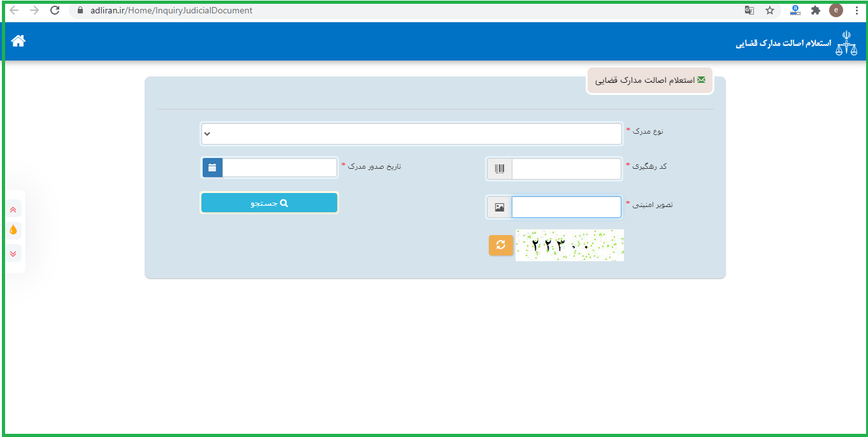Click the کد رهگیری label text

649,166
